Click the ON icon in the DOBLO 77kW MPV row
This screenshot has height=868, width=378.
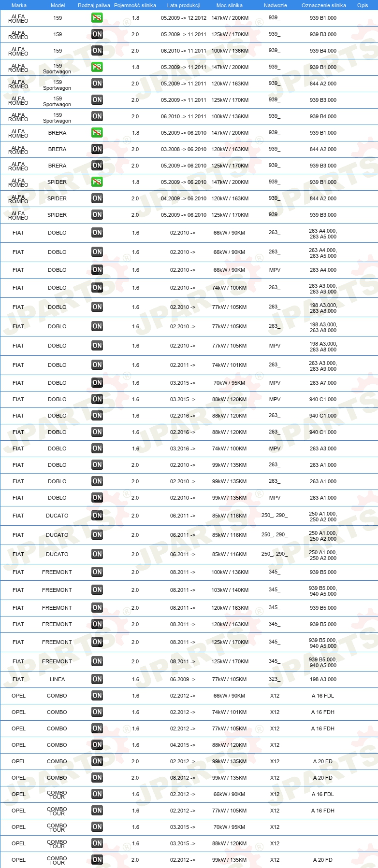tap(97, 346)
